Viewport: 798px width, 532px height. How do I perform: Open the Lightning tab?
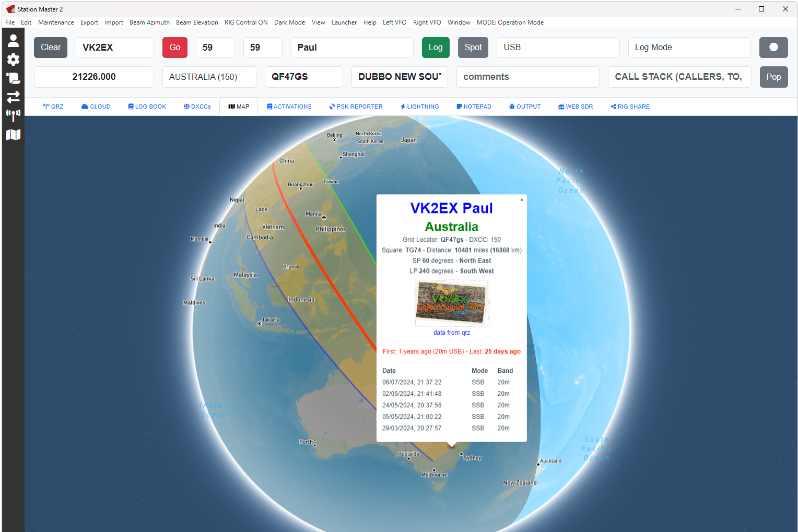click(419, 107)
